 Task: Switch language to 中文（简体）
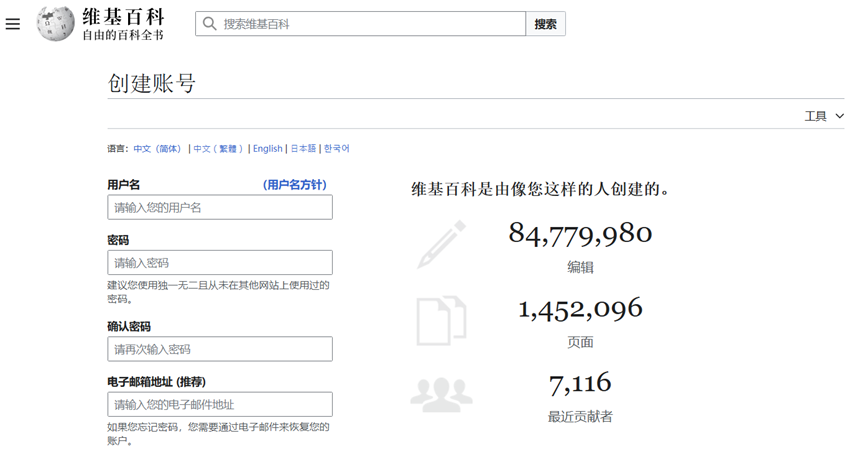tap(158, 148)
